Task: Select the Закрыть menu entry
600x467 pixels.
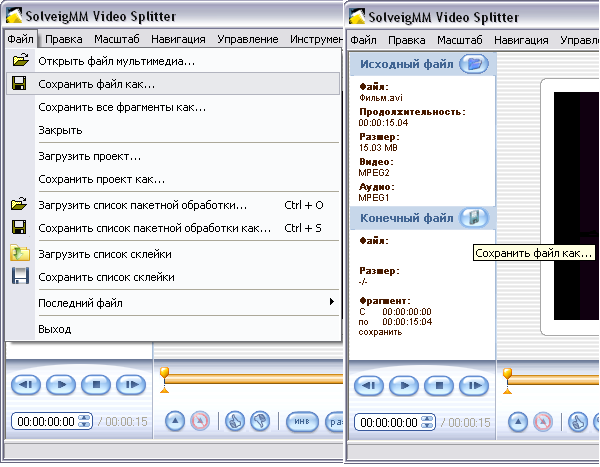Action: click(173, 130)
